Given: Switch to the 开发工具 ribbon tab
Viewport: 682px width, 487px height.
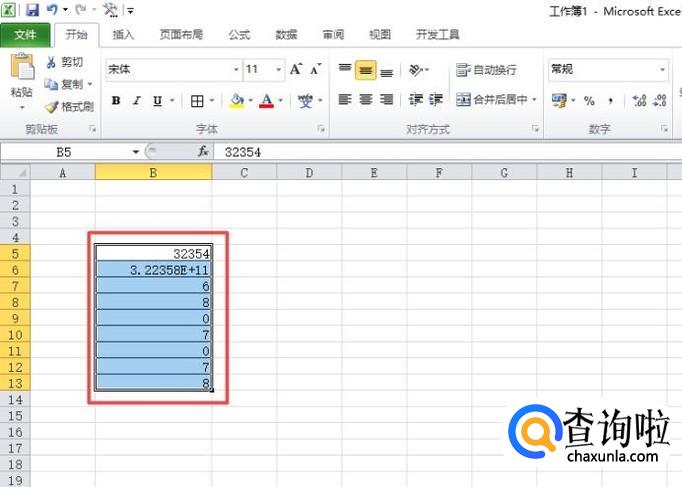Looking at the screenshot, I should (x=438, y=35).
